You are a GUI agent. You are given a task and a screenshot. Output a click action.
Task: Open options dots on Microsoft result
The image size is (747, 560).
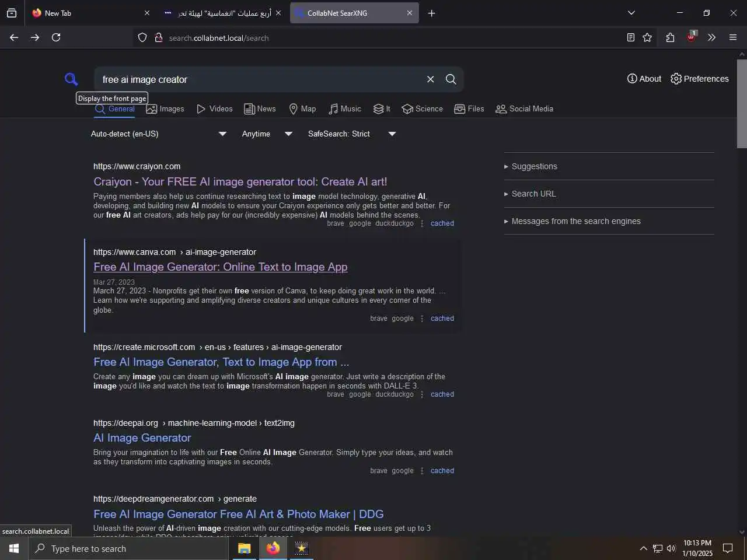click(422, 394)
